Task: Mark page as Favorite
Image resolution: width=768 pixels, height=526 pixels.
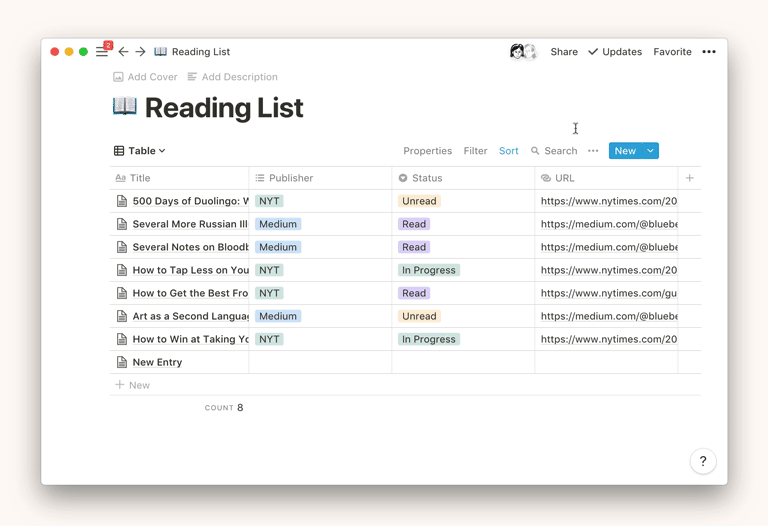Action: (672, 52)
